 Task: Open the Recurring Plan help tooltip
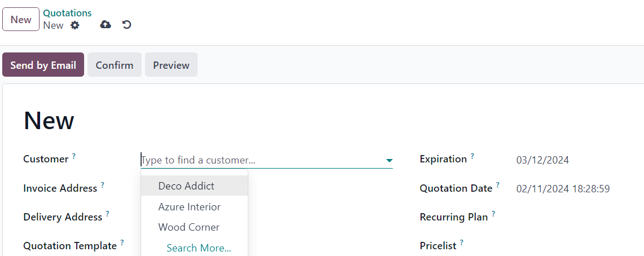pos(493,214)
